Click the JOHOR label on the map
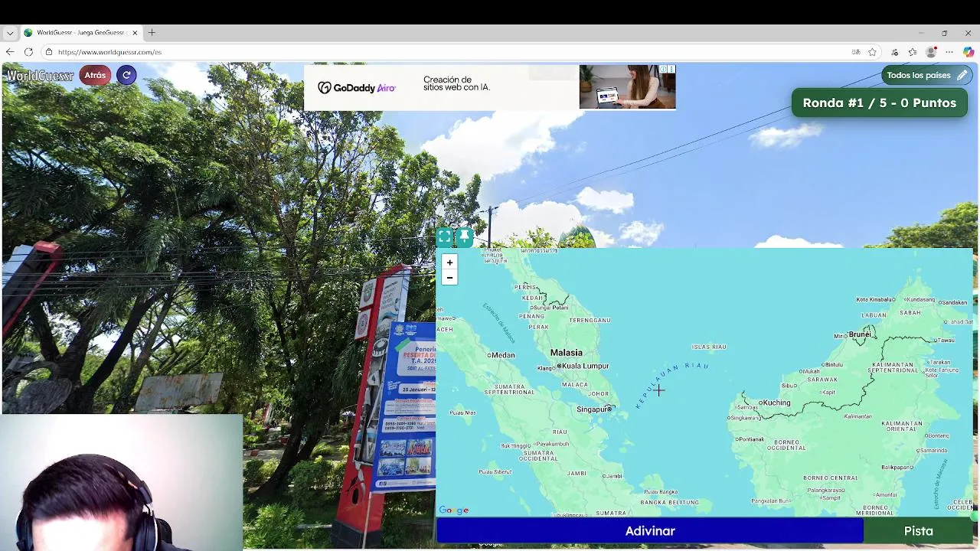This screenshot has width=980, height=551. [598, 394]
